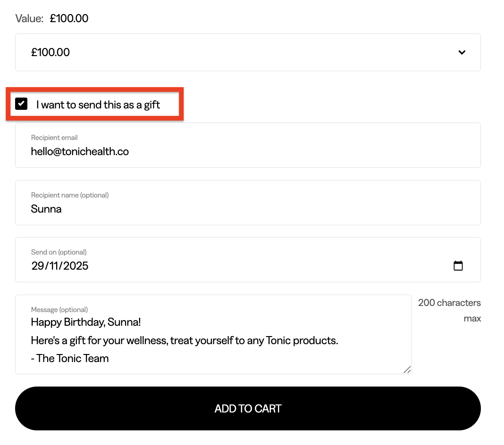Focus the Recipient name field with Sunna

coord(248,208)
